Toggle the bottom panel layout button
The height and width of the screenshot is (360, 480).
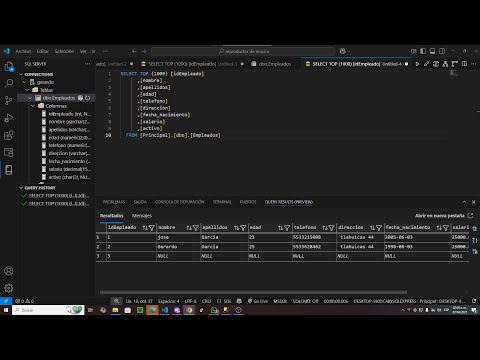coord(432,51)
